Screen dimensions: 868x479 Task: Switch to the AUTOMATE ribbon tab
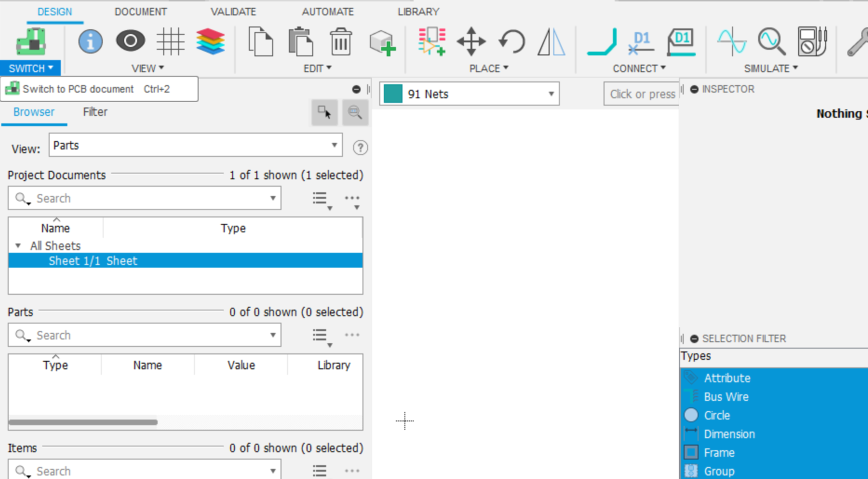[x=327, y=11]
